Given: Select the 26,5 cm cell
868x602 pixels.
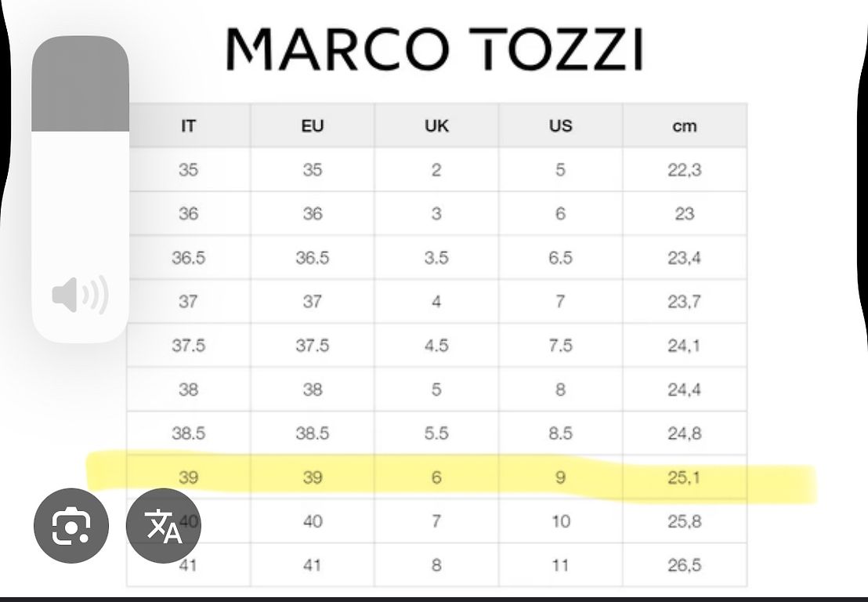Looking at the screenshot, I should (684, 564).
